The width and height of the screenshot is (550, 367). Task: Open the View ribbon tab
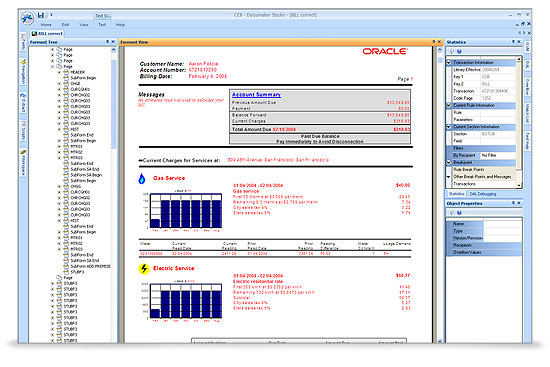pos(83,25)
